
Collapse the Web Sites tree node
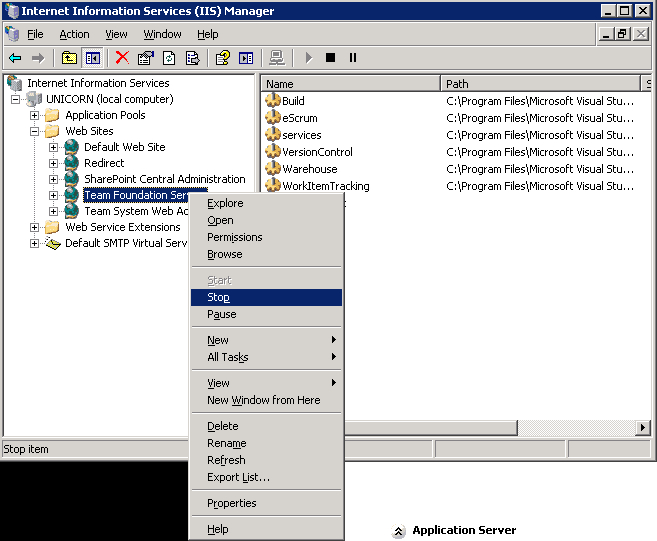click(x=35, y=131)
